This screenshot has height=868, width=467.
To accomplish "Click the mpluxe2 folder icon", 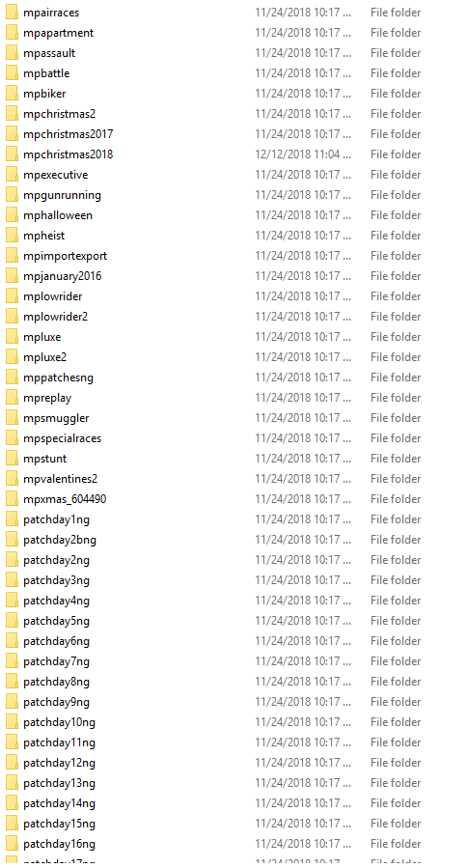I will point(12,357).
